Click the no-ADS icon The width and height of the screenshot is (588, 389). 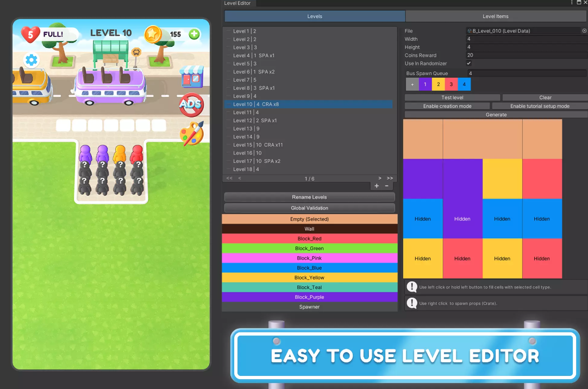191,104
